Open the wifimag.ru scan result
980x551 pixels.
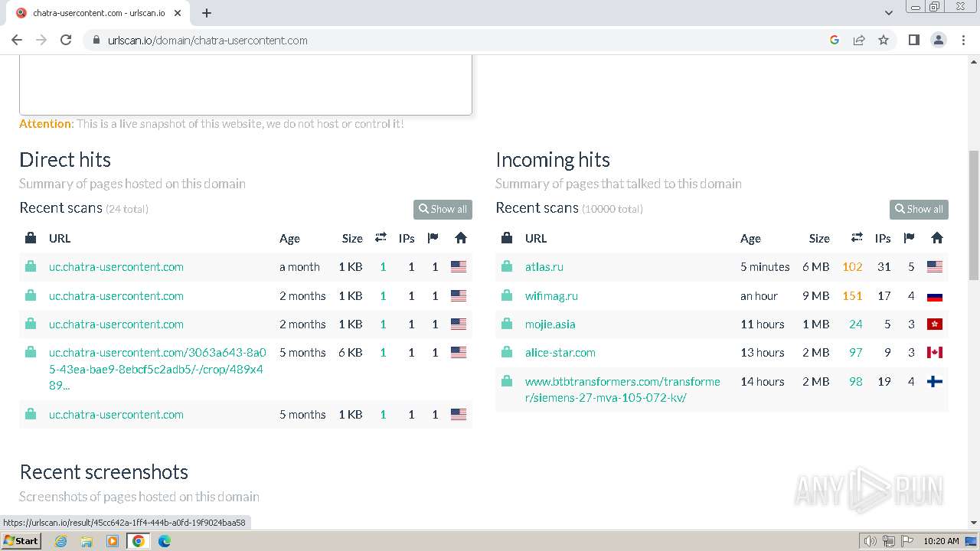[x=551, y=296]
